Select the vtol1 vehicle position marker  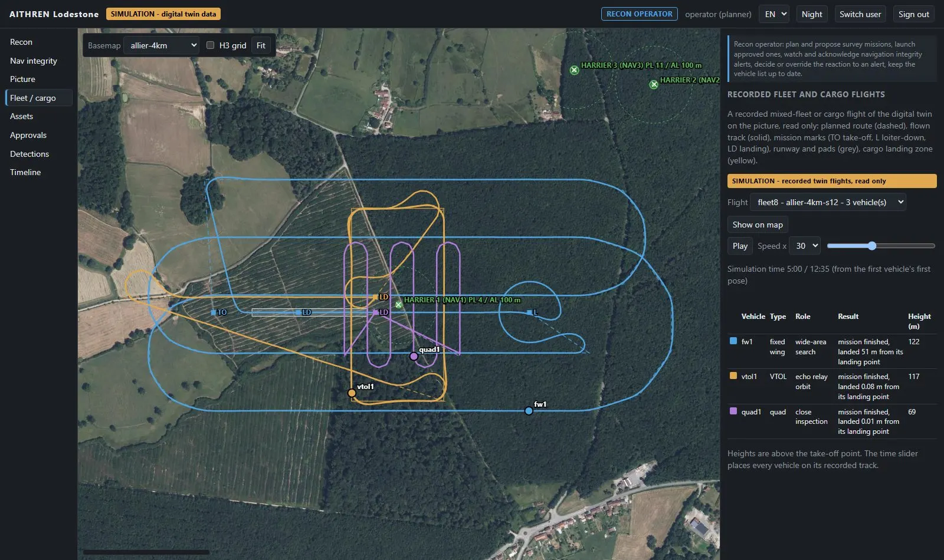(352, 393)
